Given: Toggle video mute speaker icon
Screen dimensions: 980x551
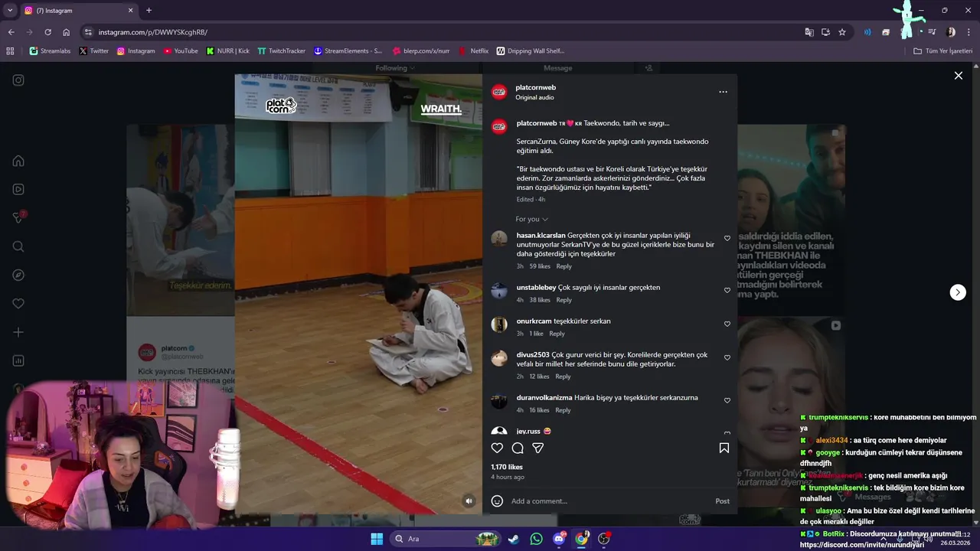Looking at the screenshot, I should (469, 501).
